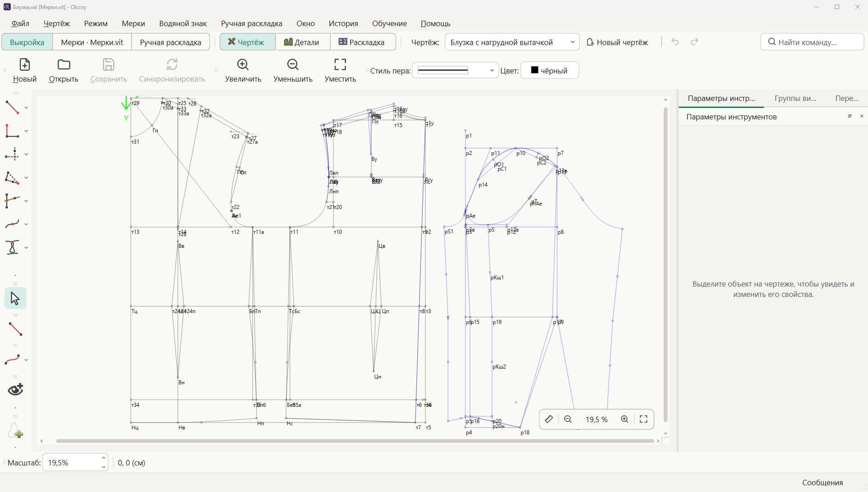Open the Чертёж drawing selection dropdown
Viewport: 868px width, 492px height.
(x=512, y=42)
